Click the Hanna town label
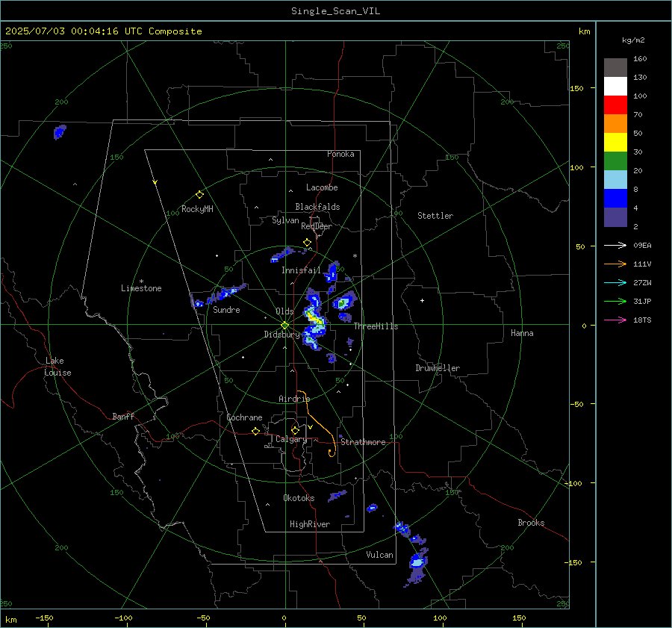Image resolution: width=672 pixels, height=628 pixels. point(522,333)
